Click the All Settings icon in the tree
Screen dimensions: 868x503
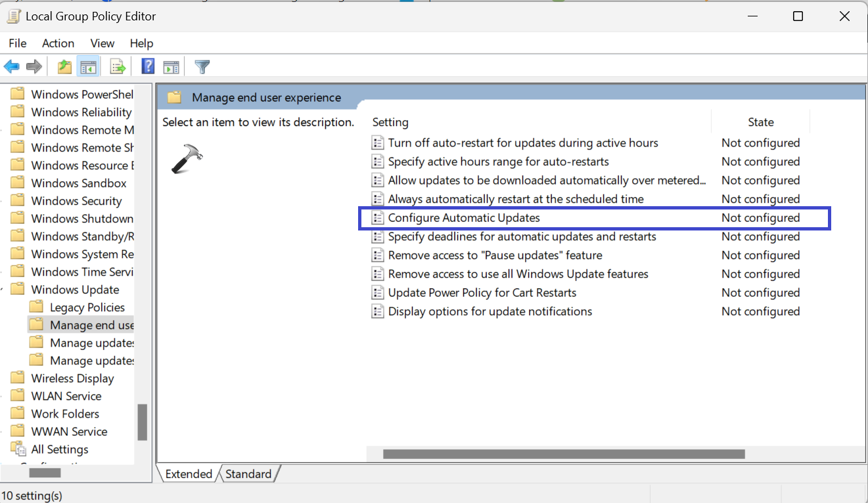click(x=18, y=449)
